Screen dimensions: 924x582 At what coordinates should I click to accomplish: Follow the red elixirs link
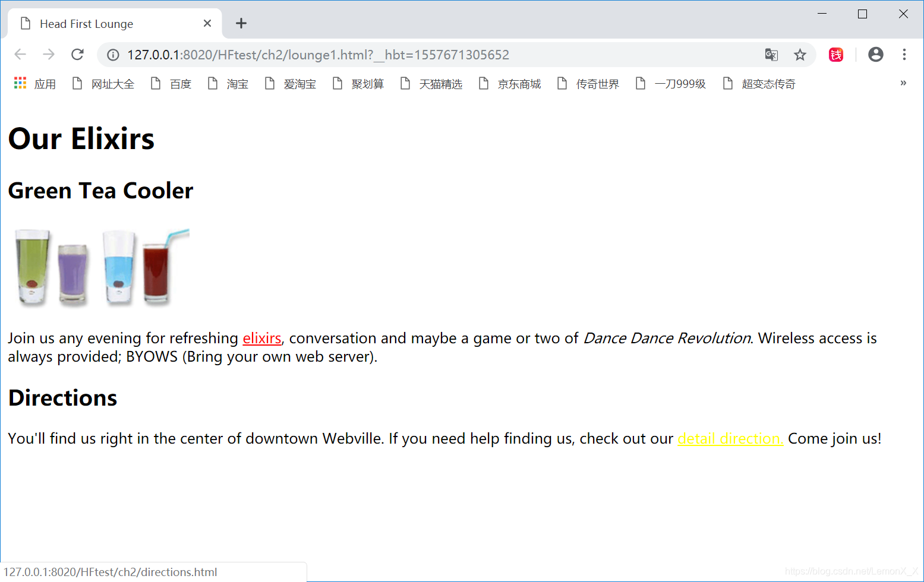pyautogui.click(x=262, y=338)
